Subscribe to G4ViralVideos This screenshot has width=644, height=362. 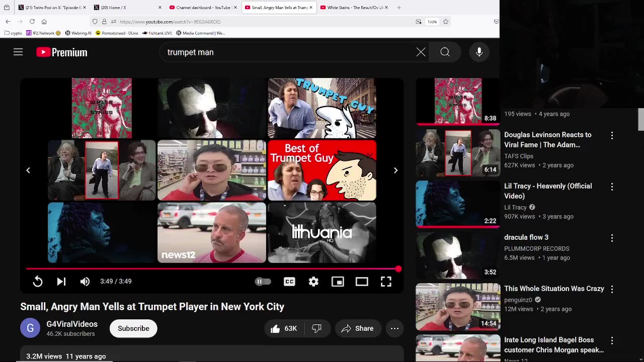click(x=133, y=328)
